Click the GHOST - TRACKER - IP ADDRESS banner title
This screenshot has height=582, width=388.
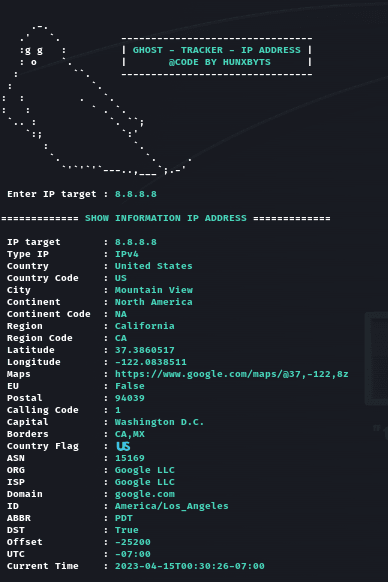[216, 50]
